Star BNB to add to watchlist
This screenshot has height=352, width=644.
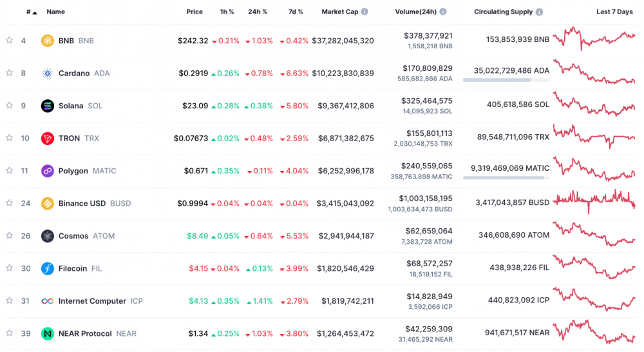pyautogui.click(x=9, y=40)
